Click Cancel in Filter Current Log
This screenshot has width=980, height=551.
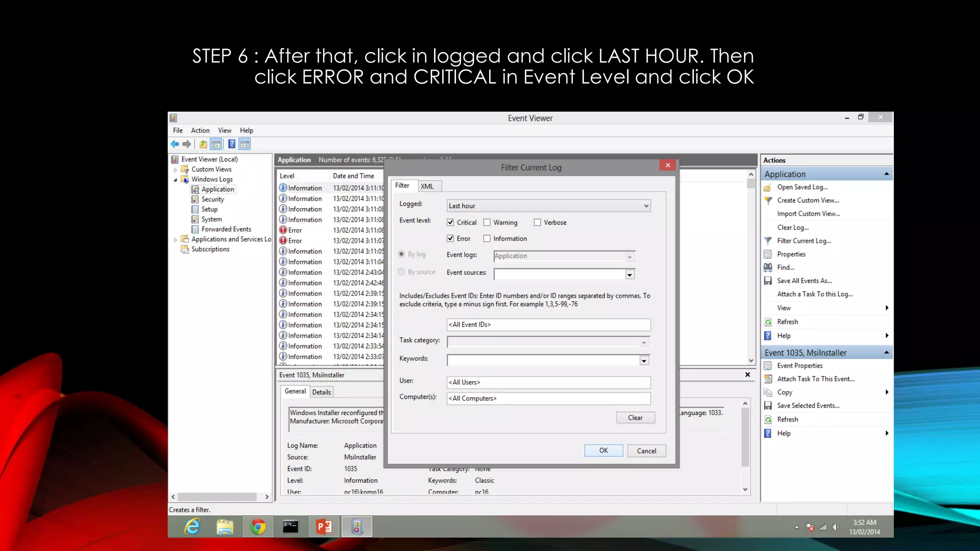[646, 451]
